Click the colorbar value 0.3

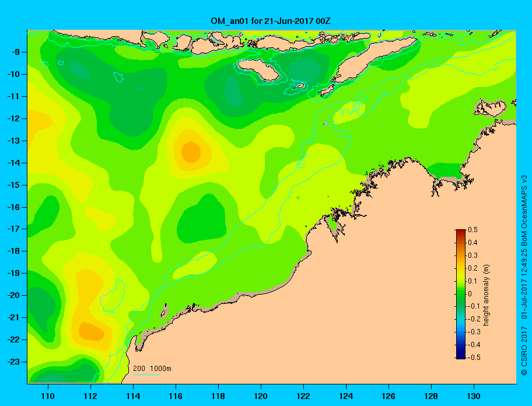473,256
